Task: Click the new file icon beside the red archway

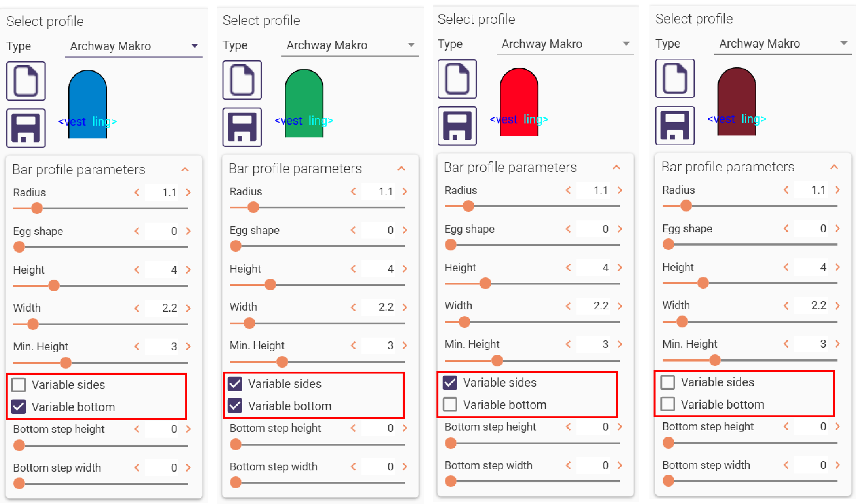Action: point(457,79)
